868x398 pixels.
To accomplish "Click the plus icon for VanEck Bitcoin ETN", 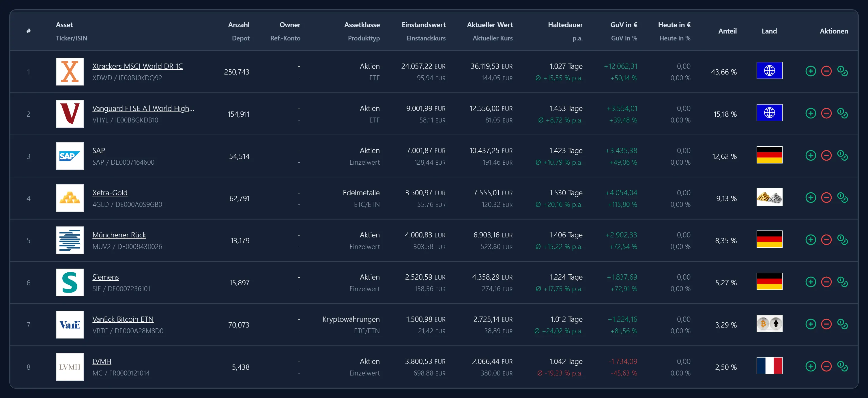I will (811, 324).
